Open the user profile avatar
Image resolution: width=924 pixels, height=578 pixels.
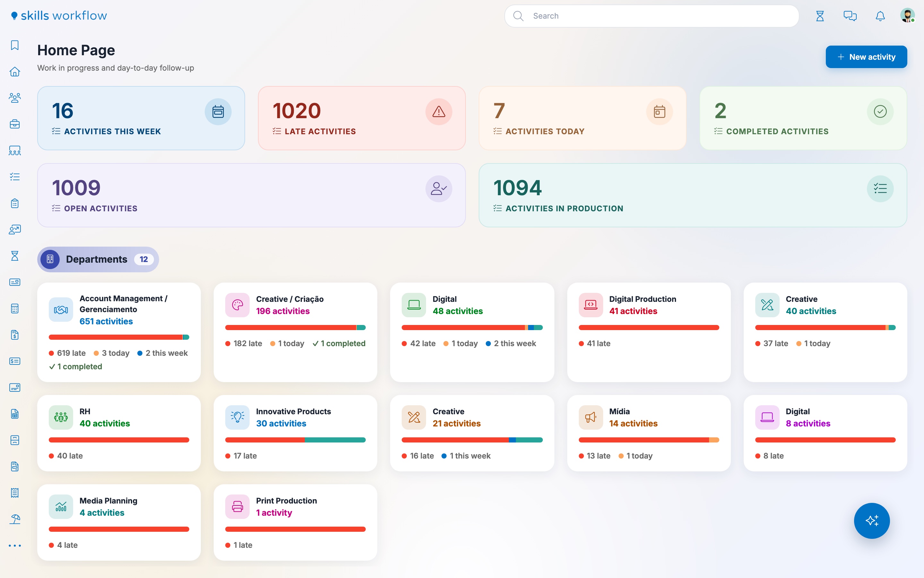(907, 16)
